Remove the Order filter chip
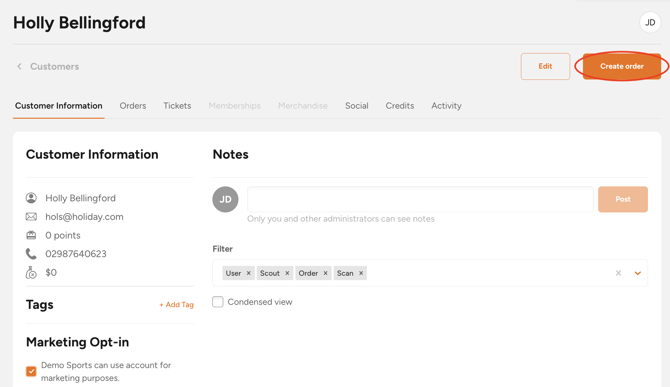Image resolution: width=670 pixels, height=387 pixels. click(x=325, y=273)
